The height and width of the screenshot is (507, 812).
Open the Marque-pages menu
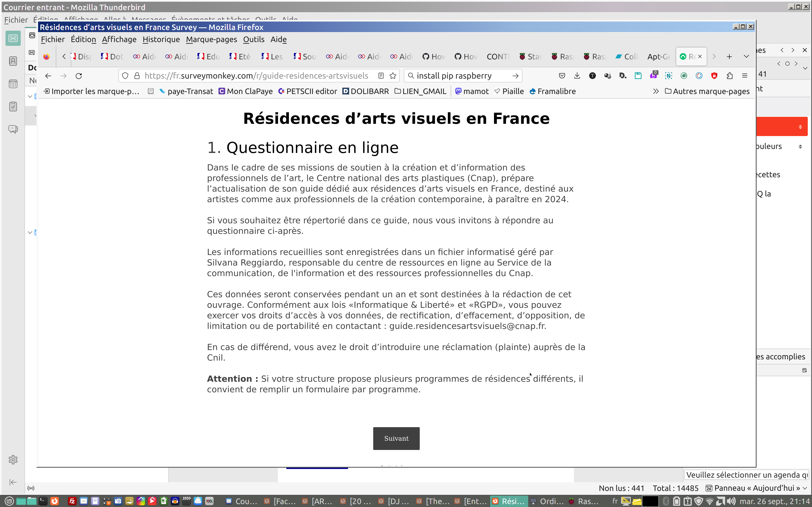coord(211,40)
